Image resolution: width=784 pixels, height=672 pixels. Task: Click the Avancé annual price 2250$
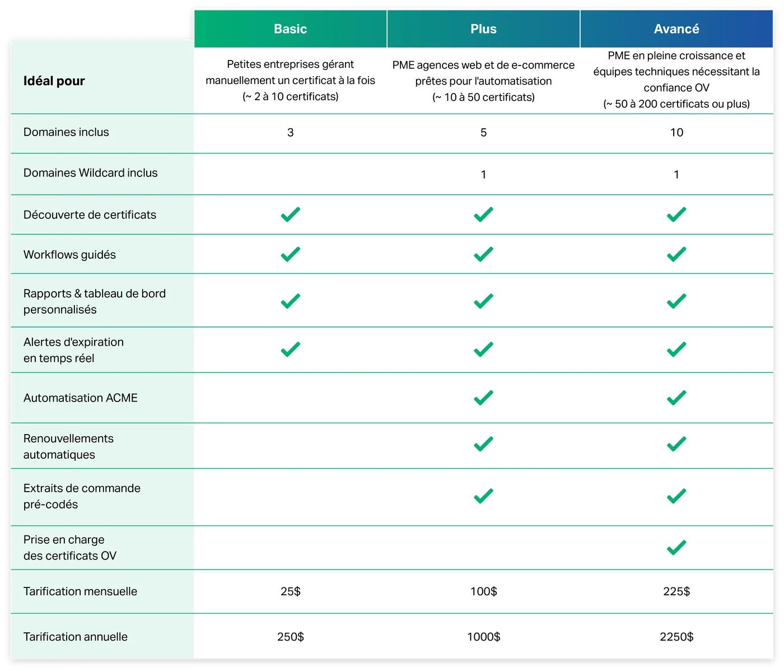tap(676, 637)
